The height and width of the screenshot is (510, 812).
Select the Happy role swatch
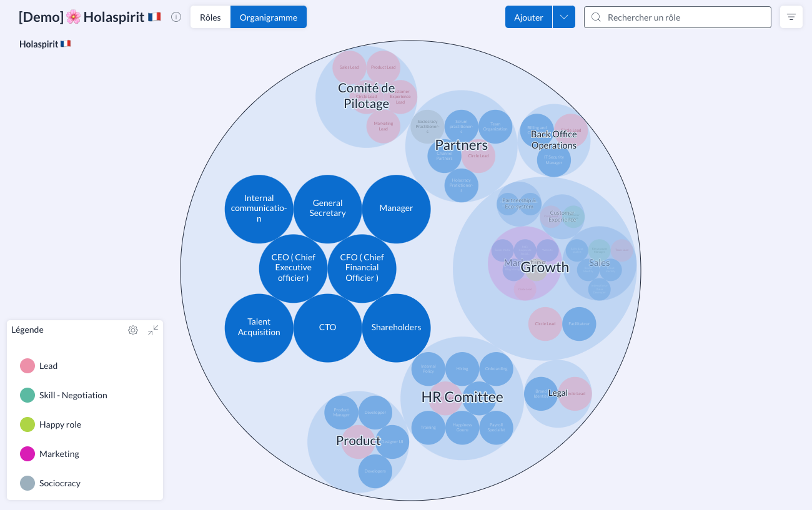(x=27, y=424)
